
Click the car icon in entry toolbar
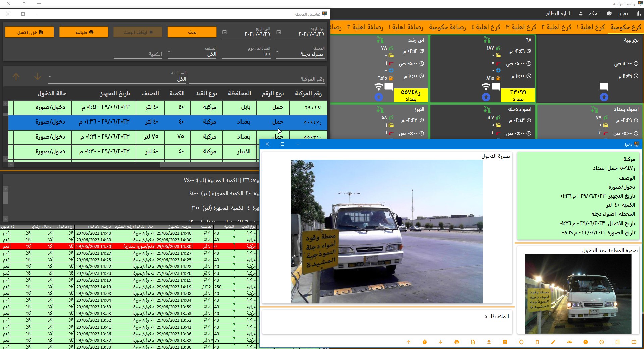(569, 342)
